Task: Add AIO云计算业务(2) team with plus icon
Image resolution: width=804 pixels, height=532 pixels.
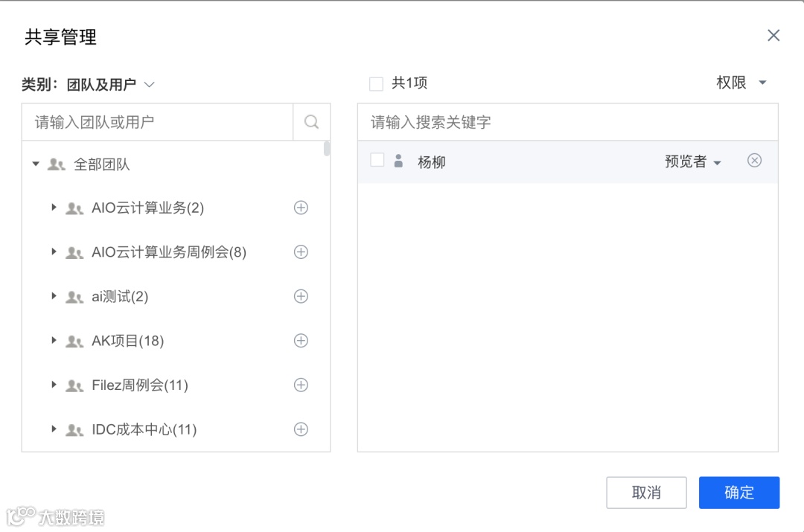Action: tap(301, 208)
